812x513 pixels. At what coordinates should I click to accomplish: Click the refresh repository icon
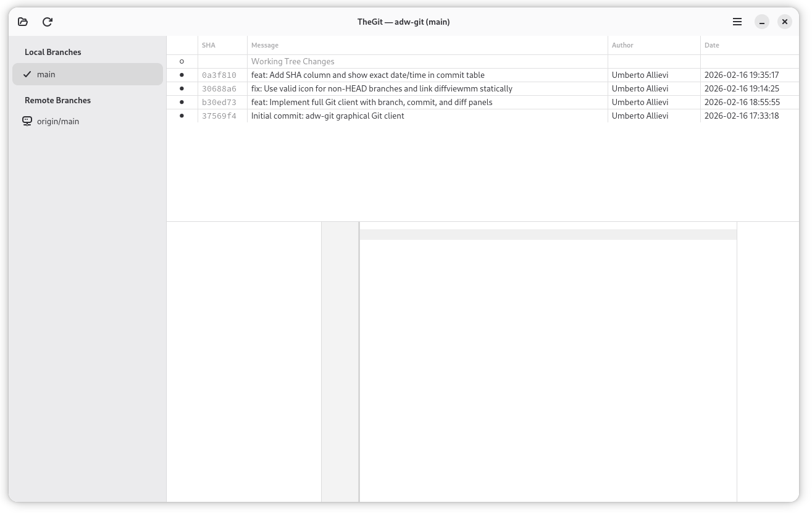coord(48,22)
